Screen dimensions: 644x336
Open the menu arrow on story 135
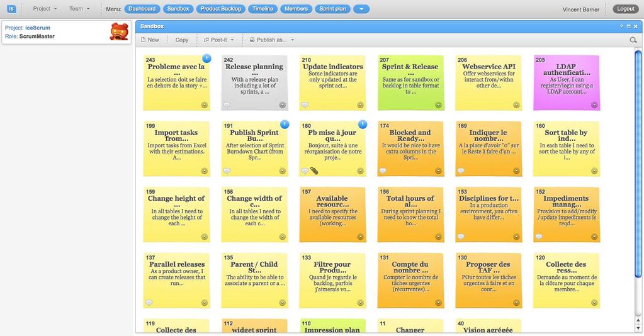pyautogui.click(x=283, y=303)
